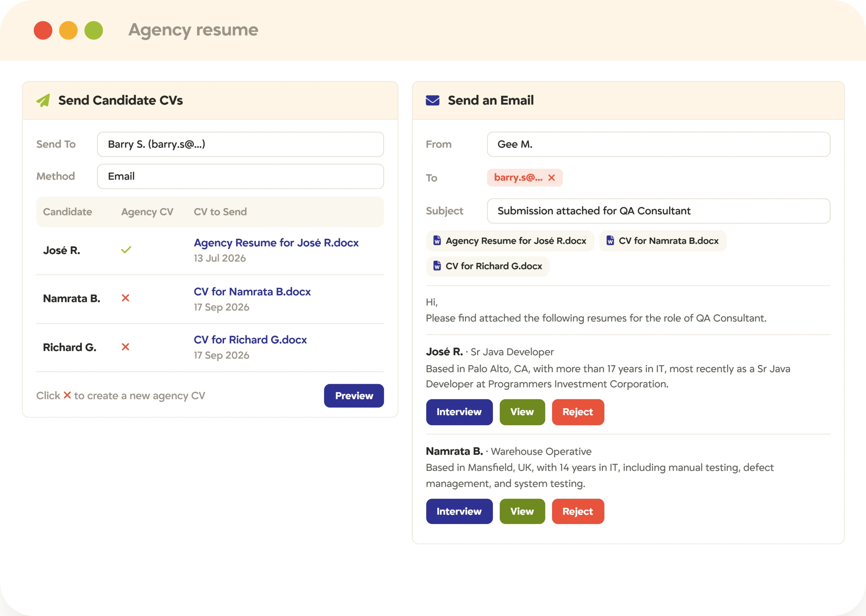Click the Richard G. name in the table
This screenshot has width=866, height=616.
tap(69, 347)
